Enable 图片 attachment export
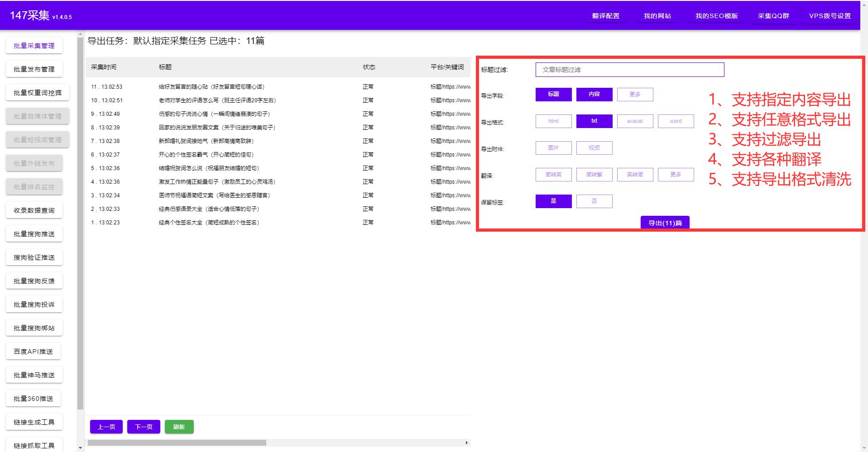This screenshot has height=452, width=868. [553, 147]
